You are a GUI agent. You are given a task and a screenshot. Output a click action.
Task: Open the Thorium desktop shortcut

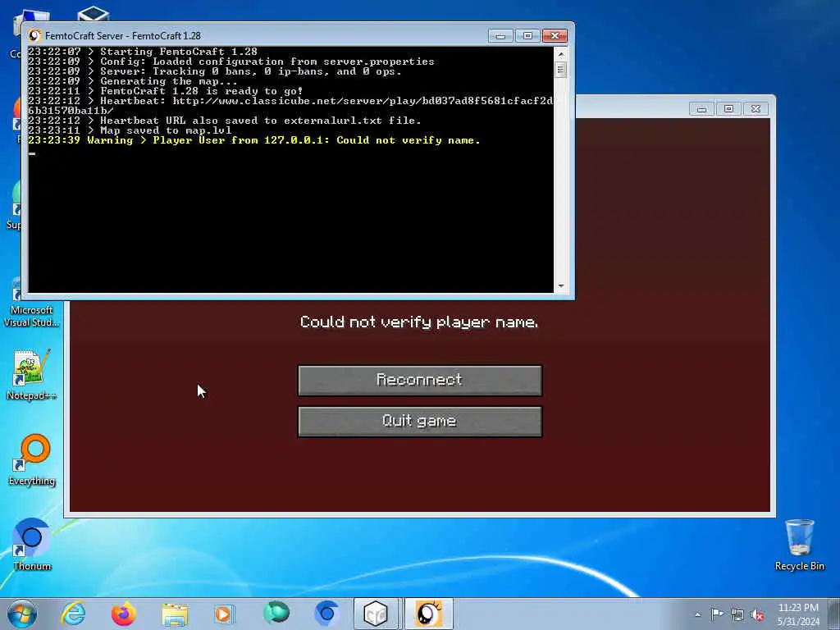(x=32, y=545)
